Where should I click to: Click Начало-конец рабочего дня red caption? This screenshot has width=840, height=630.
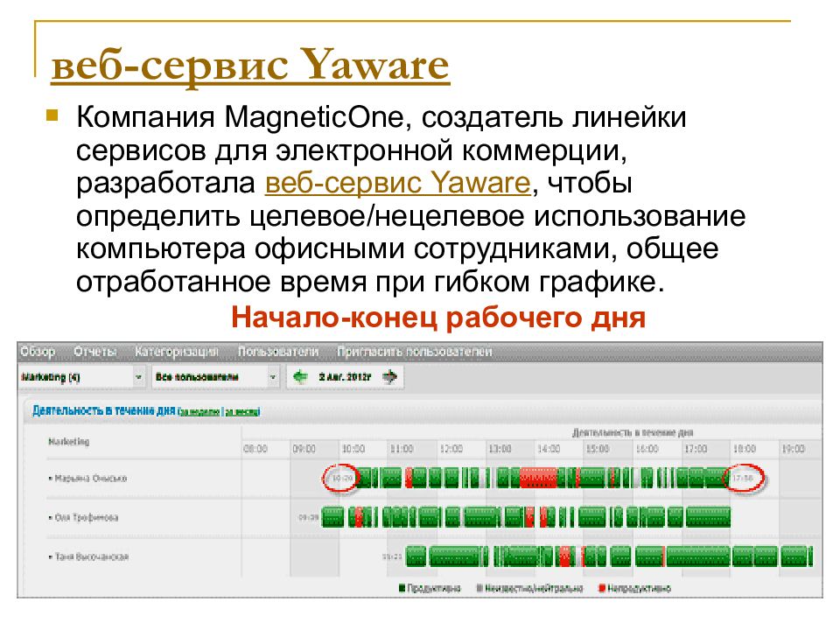438,317
